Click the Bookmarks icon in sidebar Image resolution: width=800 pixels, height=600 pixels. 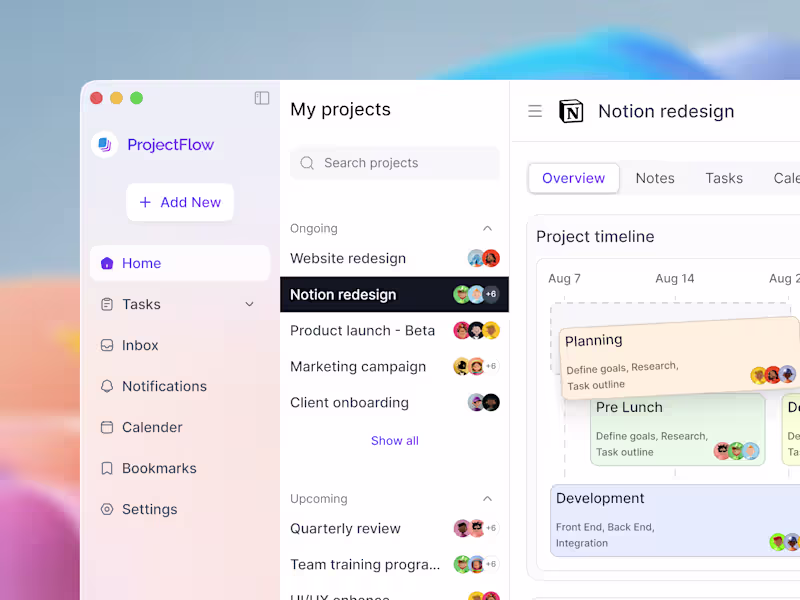click(107, 468)
